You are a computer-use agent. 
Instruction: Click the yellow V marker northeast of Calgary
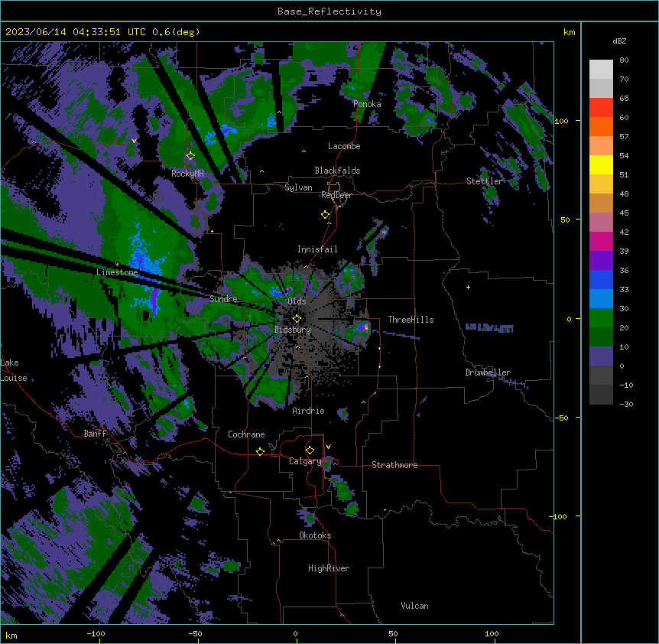pos(328,447)
